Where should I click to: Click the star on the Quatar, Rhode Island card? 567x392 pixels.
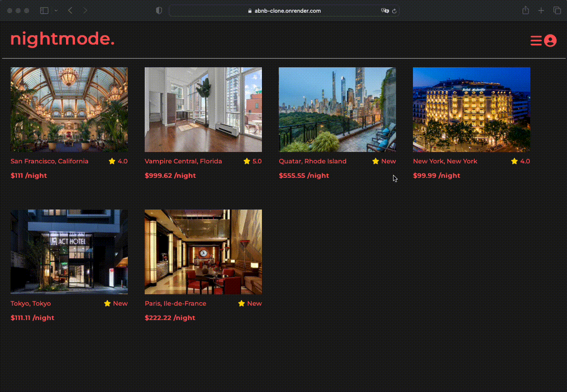pos(375,161)
